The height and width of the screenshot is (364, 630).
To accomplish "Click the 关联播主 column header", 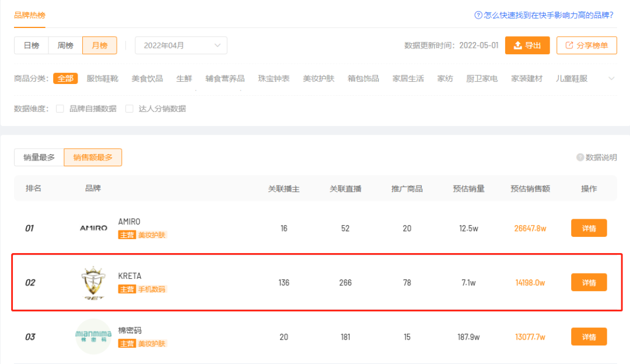I will click(283, 189).
